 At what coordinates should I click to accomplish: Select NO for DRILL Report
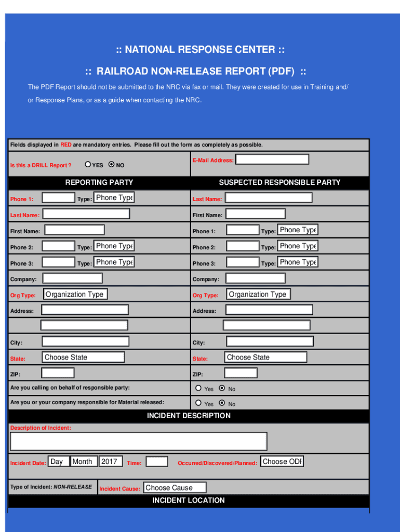tap(111, 165)
